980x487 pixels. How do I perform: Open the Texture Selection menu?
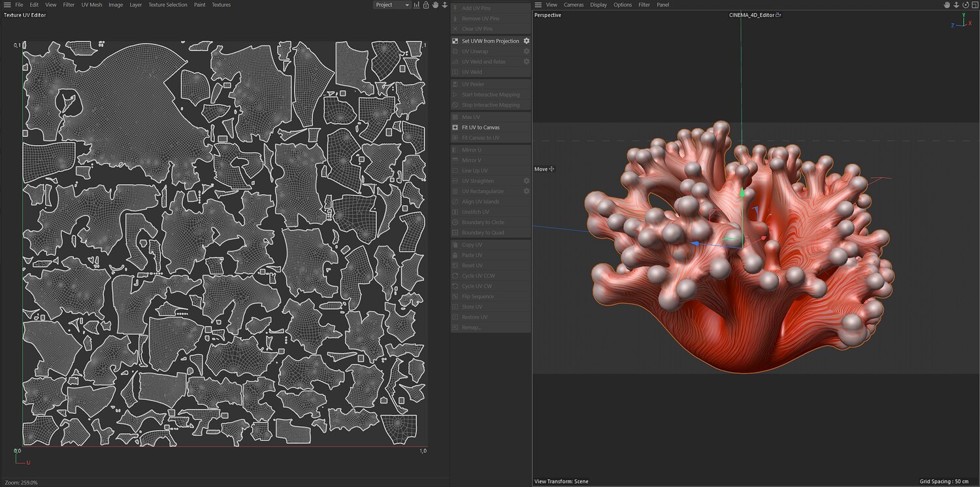(167, 5)
